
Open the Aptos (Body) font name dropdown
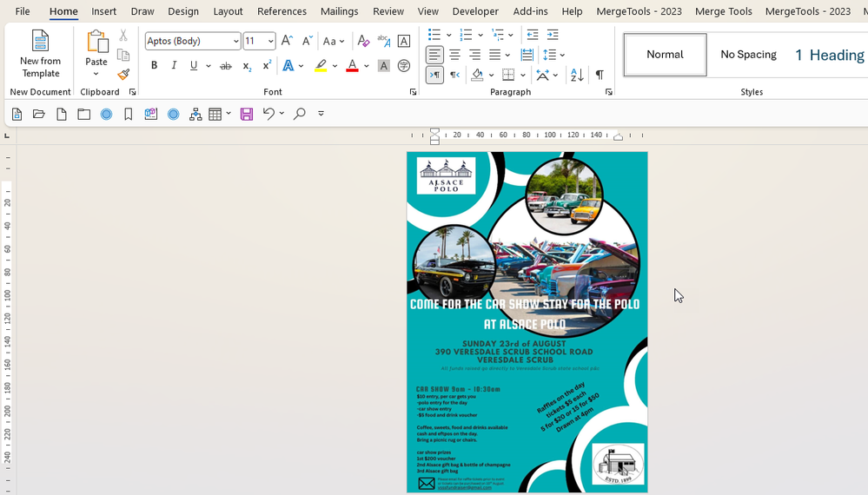(236, 41)
